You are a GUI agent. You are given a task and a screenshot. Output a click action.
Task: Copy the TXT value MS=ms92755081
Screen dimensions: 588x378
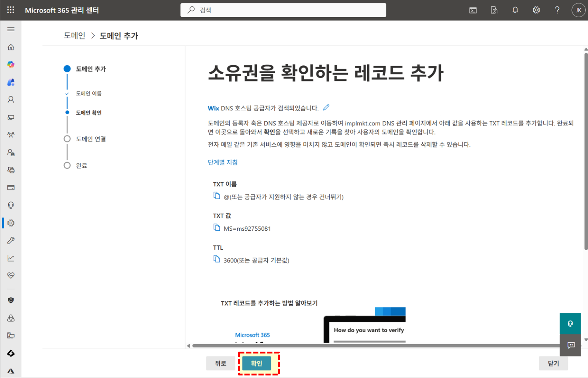pos(217,228)
